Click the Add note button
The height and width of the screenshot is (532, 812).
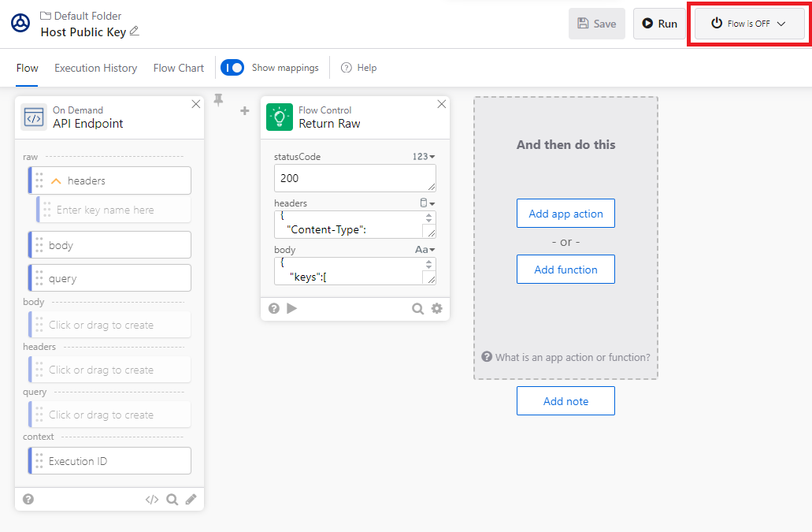point(565,401)
